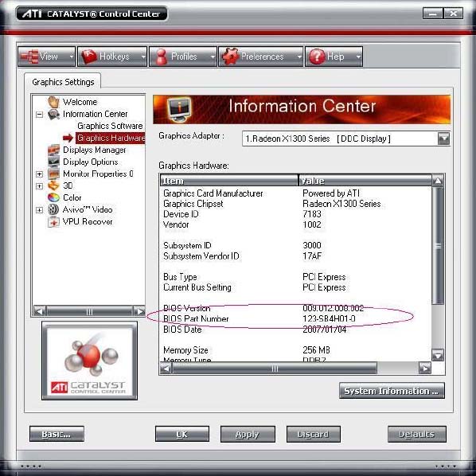Screen dimensions: 476x476
Task: Click the ATI Catalyst logo thumbnail
Action: pos(89,361)
